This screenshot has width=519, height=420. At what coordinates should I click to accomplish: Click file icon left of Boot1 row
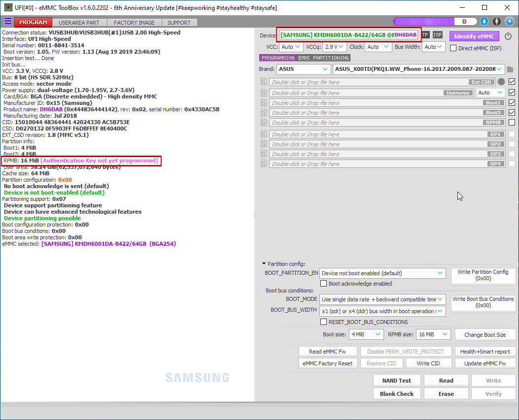pyautogui.click(x=264, y=103)
